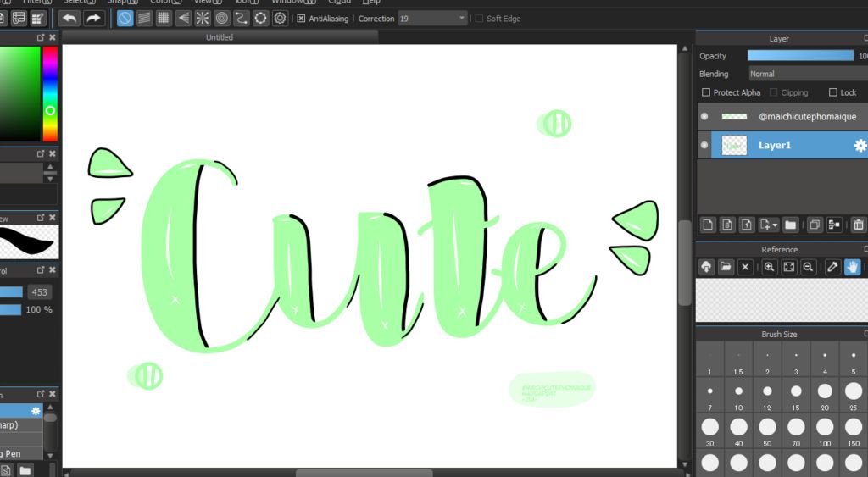Enable the Lock layer checkbox
The height and width of the screenshot is (477, 868).
click(832, 92)
